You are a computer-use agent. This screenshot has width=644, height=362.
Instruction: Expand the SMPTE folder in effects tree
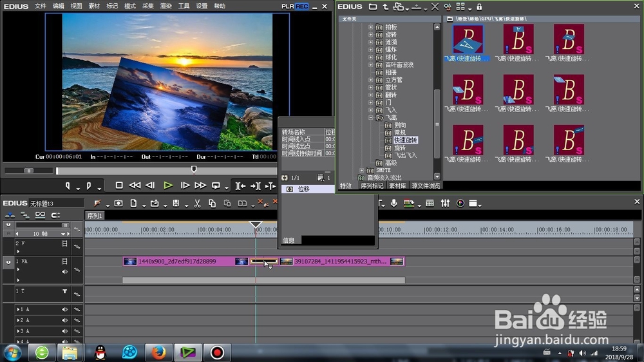[361, 170]
